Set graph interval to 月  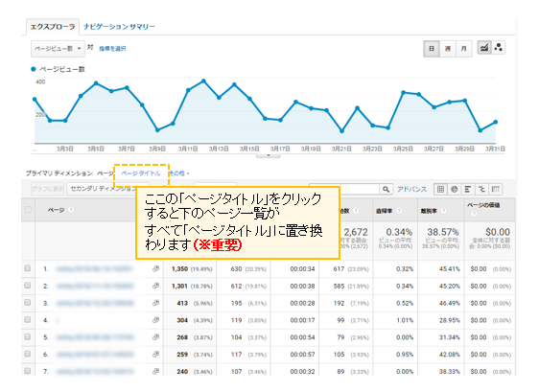tap(464, 49)
